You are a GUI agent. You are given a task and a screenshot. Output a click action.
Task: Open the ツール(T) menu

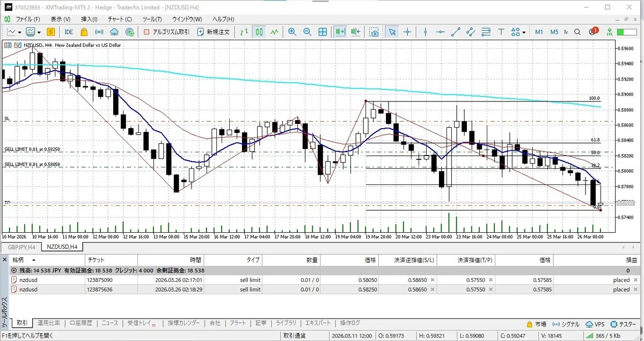click(152, 19)
